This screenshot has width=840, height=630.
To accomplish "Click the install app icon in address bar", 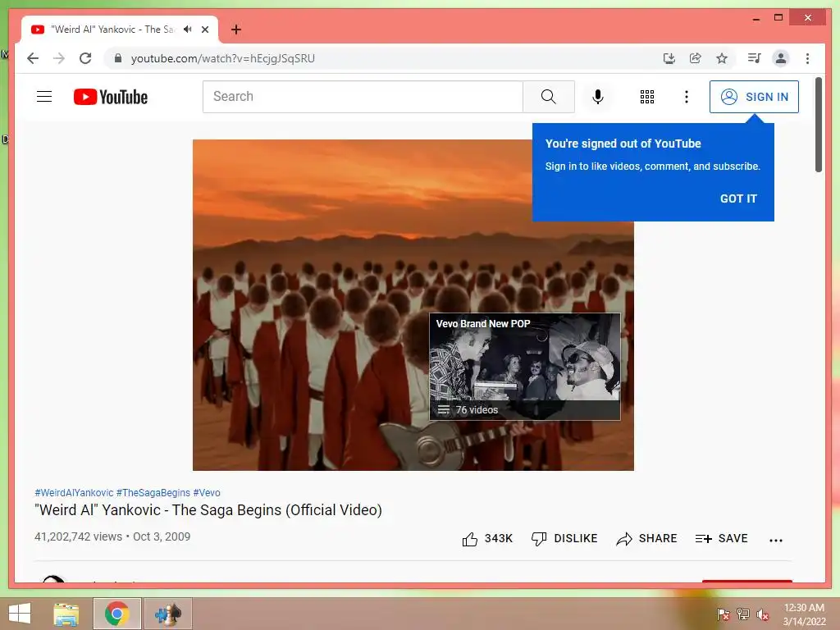I will click(x=669, y=58).
